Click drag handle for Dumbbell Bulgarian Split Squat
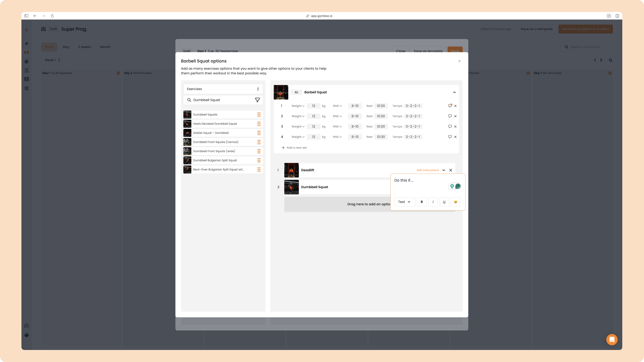644x362 pixels. click(x=259, y=160)
